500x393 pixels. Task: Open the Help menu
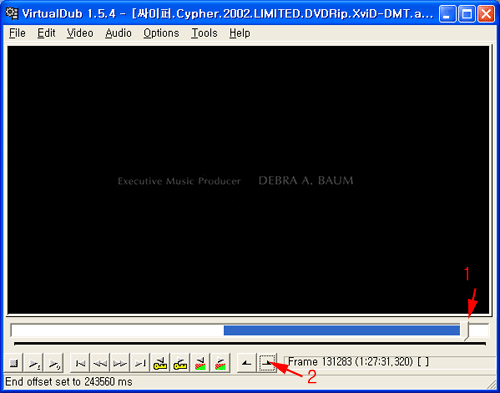(240, 33)
